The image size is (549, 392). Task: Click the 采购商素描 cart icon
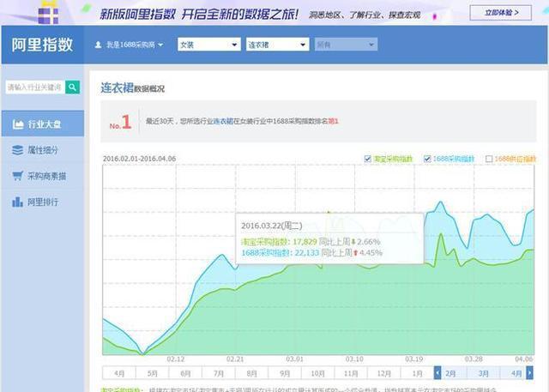[17, 176]
